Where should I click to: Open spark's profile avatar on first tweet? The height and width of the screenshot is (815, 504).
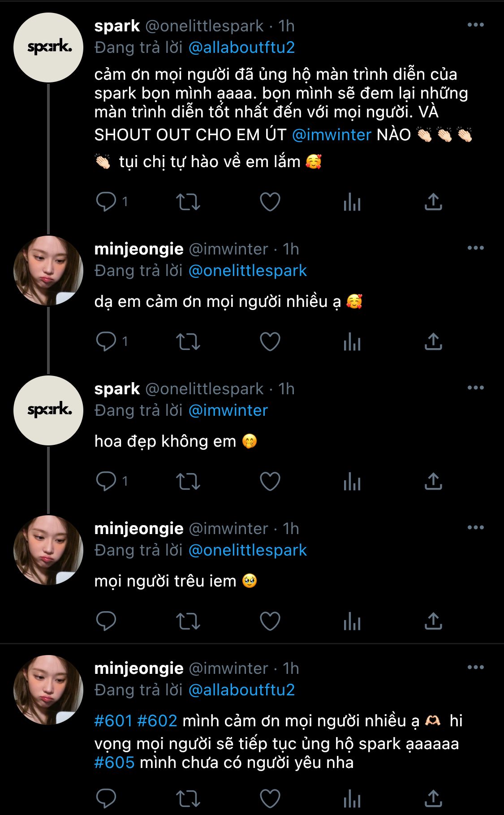pyautogui.click(x=48, y=47)
